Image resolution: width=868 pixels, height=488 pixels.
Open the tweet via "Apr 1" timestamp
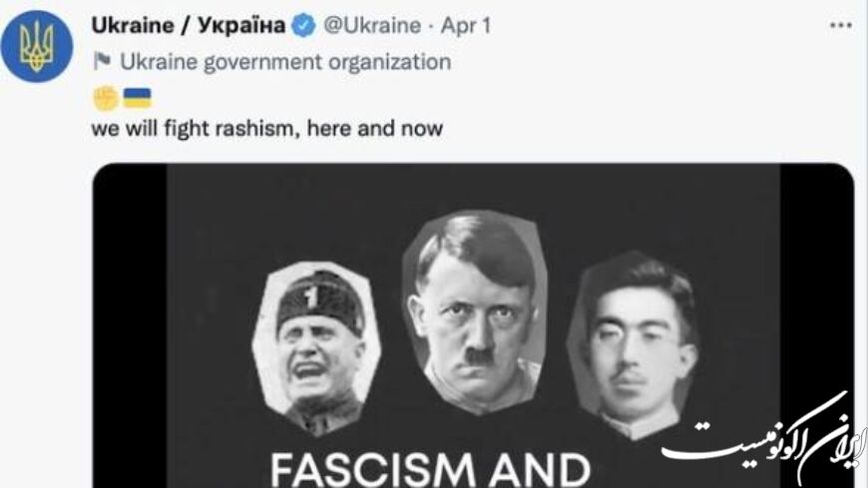pyautogui.click(x=466, y=26)
